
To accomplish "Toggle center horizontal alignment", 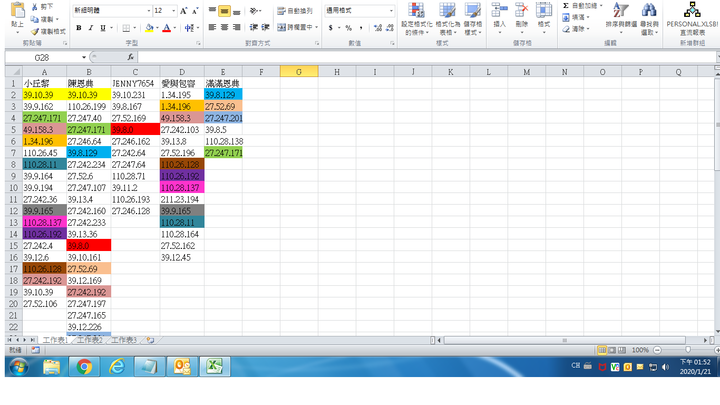I will 224,28.
